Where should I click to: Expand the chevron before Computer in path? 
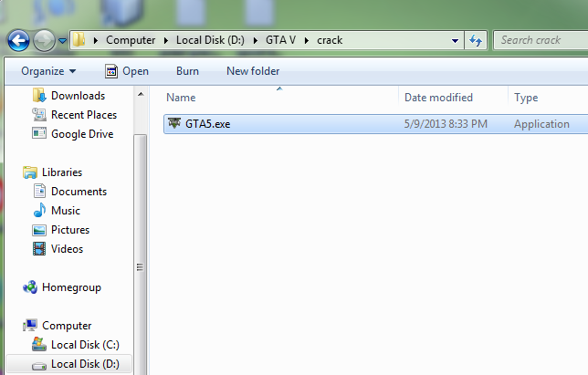96,40
